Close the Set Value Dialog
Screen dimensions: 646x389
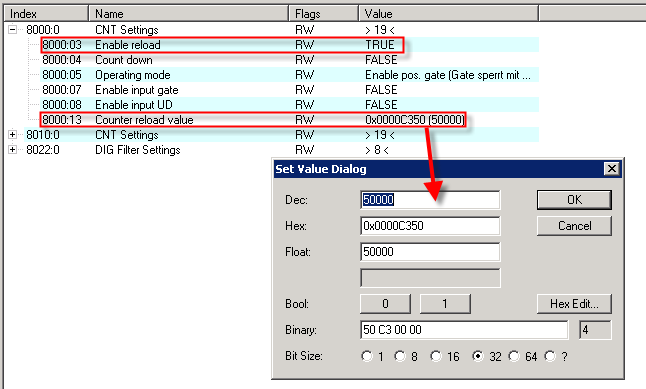[612, 169]
